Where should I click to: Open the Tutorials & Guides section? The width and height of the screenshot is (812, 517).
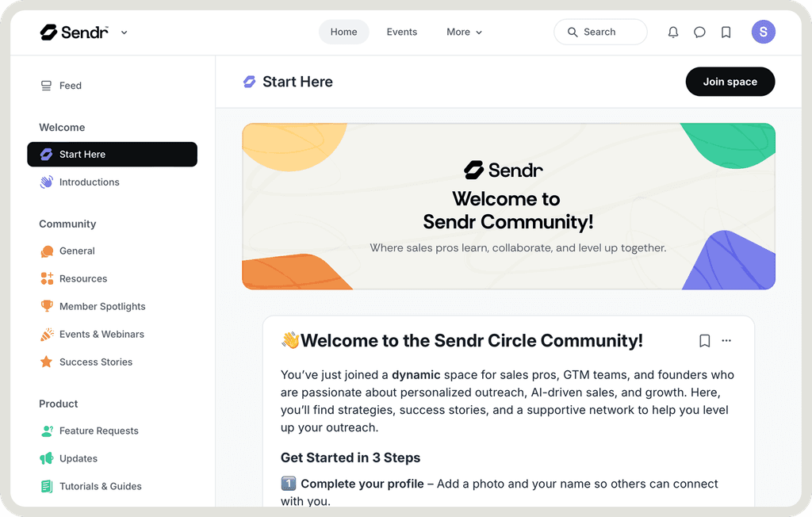point(99,486)
